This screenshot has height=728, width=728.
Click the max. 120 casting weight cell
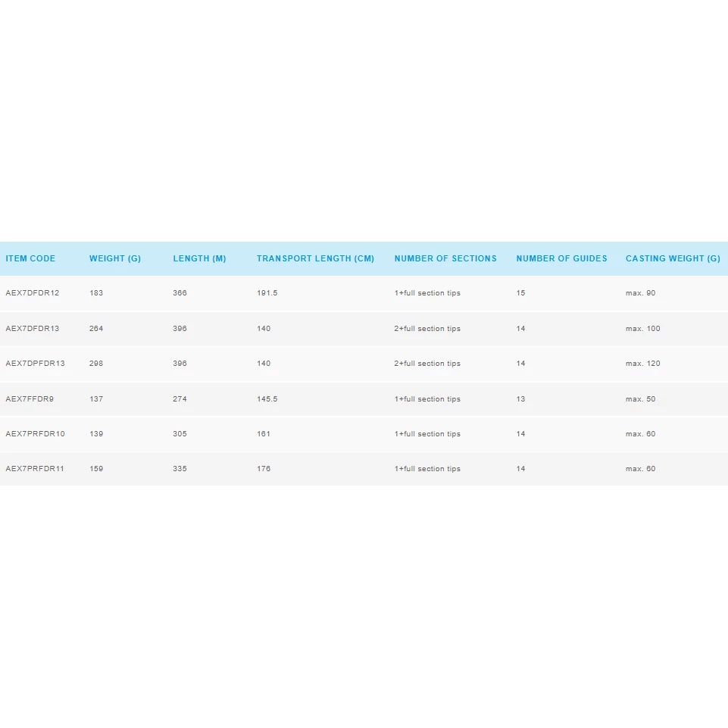(642, 364)
